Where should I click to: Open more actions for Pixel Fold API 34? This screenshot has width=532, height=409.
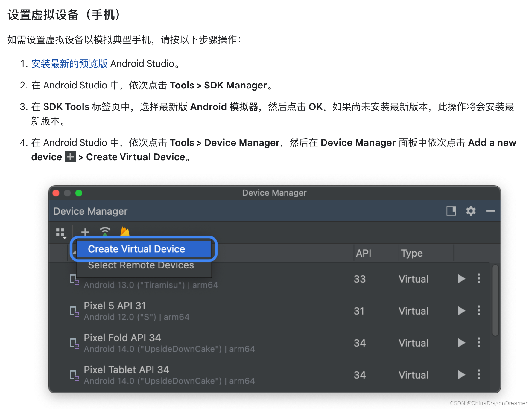(479, 342)
